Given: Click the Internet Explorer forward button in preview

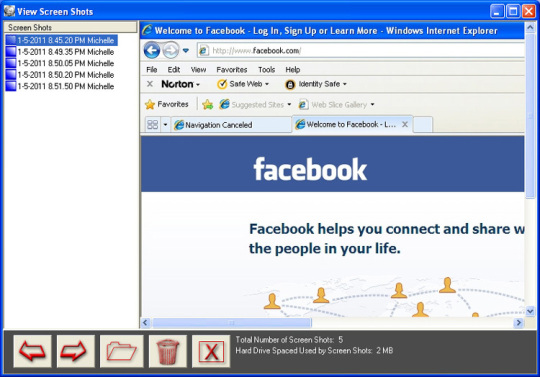Looking at the screenshot, I should pos(171,51).
